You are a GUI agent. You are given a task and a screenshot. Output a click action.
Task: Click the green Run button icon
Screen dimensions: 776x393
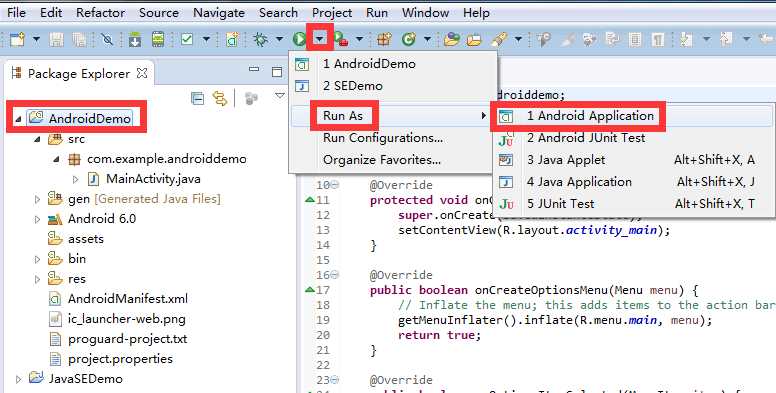coord(299,39)
